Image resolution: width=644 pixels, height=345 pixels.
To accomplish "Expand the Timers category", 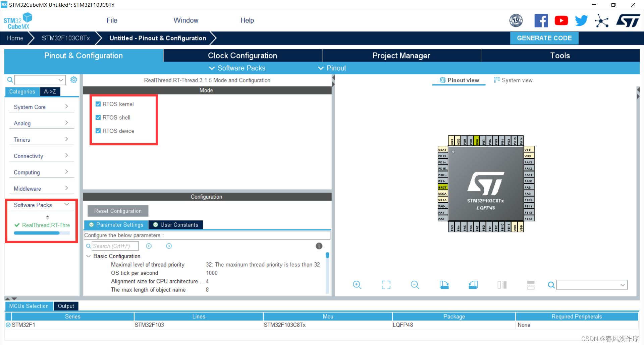I will [x=41, y=140].
